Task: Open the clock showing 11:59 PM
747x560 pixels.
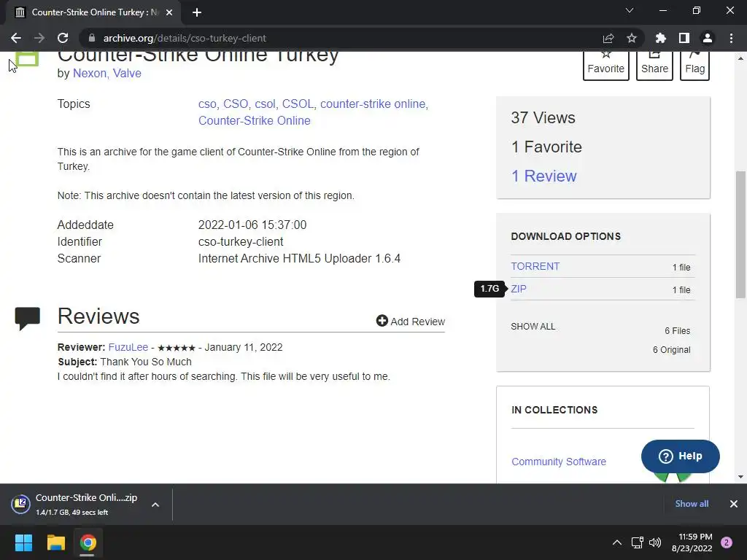Action: pyautogui.click(x=692, y=542)
